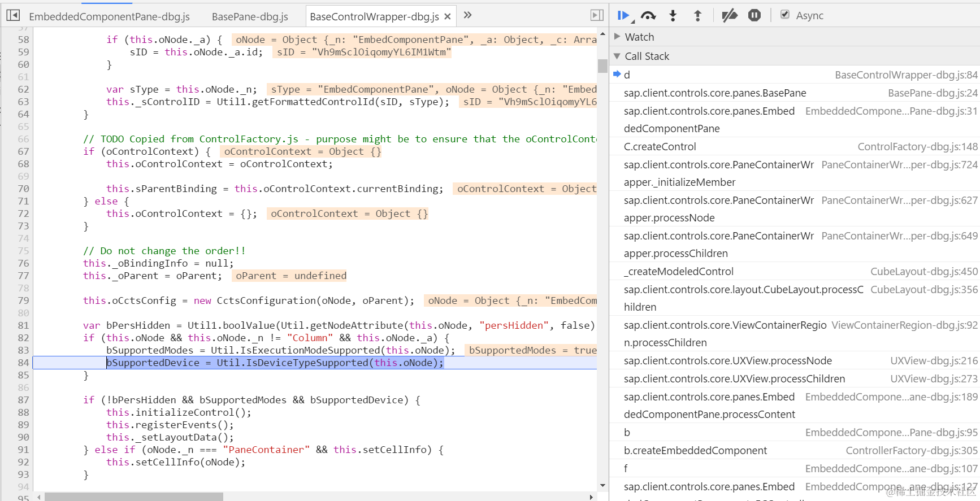Deactivate breakpoints icon

(x=730, y=16)
